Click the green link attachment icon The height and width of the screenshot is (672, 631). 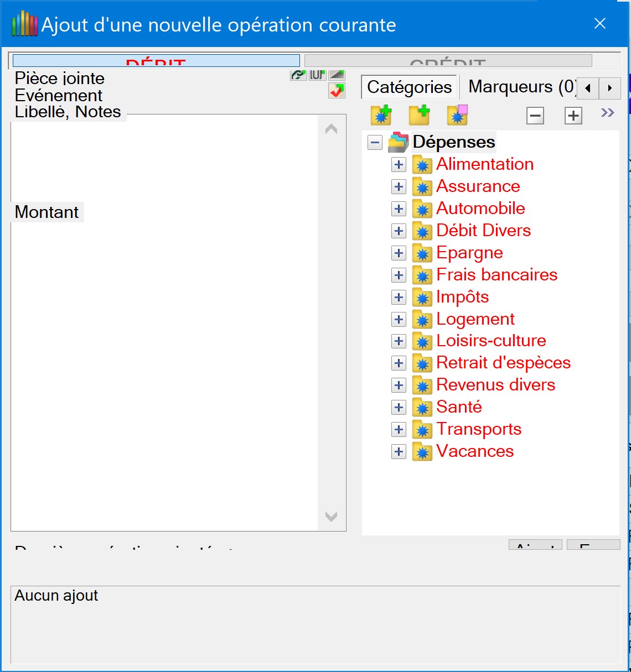[298, 75]
